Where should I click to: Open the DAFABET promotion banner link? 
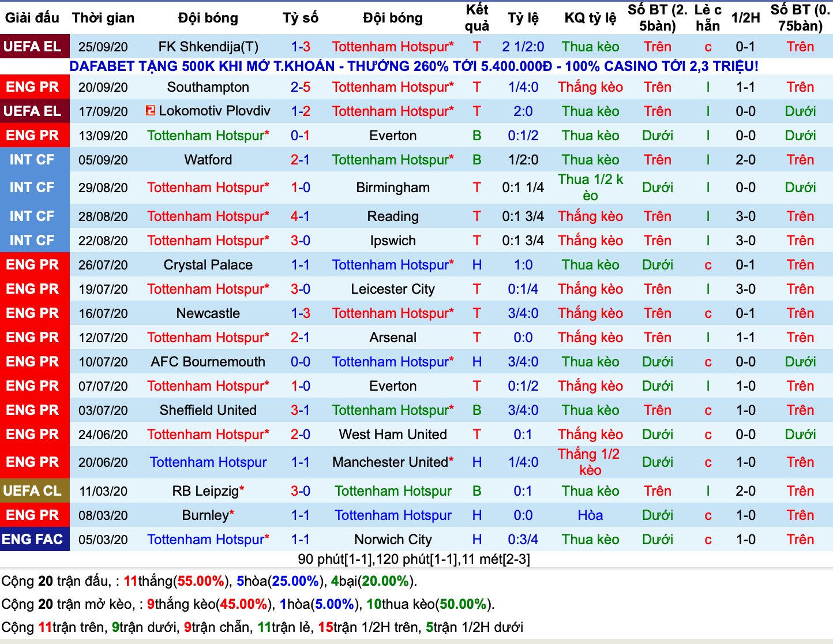[414, 66]
